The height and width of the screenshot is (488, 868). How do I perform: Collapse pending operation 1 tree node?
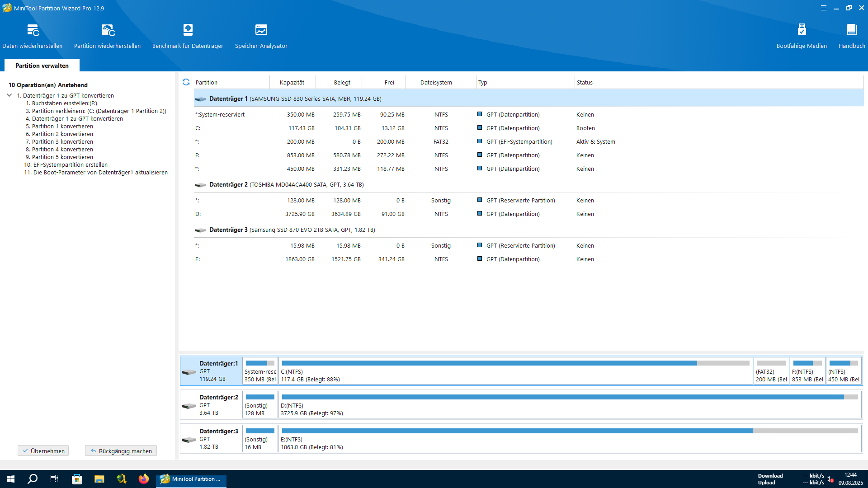pyautogui.click(x=9, y=95)
